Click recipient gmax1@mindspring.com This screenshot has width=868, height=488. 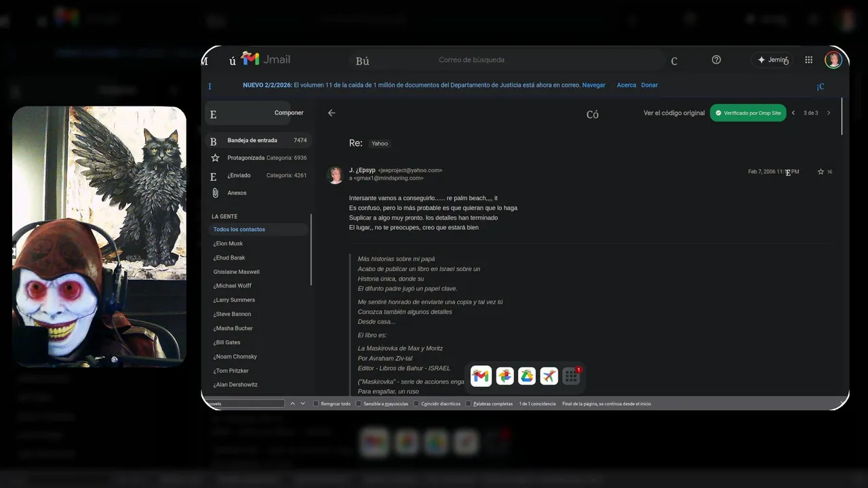tap(389, 178)
